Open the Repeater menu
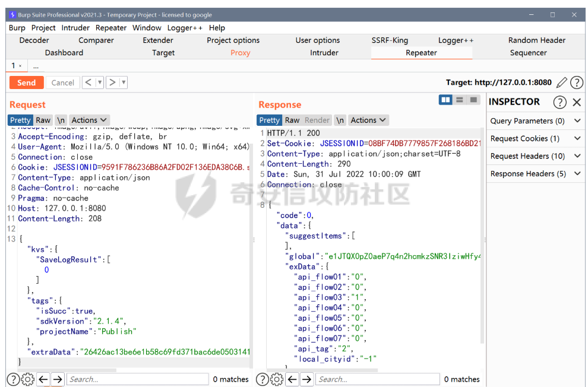The height and width of the screenshot is (387, 588). [111, 28]
